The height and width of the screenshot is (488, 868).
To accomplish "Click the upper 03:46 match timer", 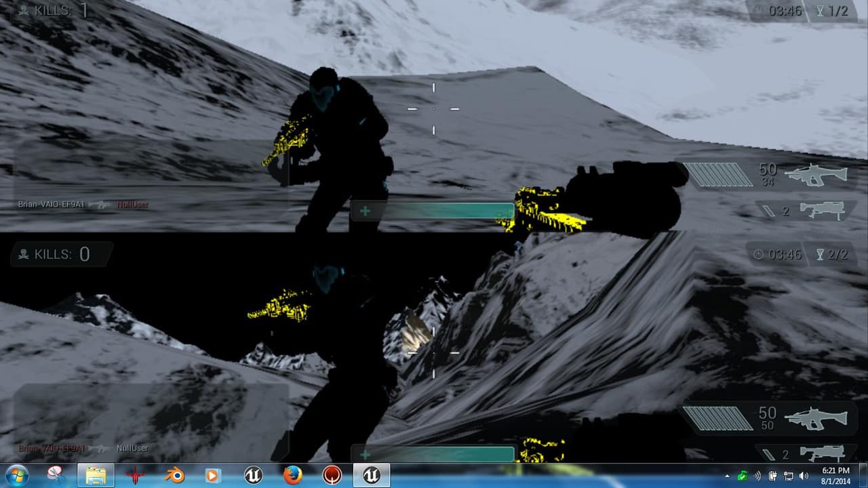I will (785, 11).
